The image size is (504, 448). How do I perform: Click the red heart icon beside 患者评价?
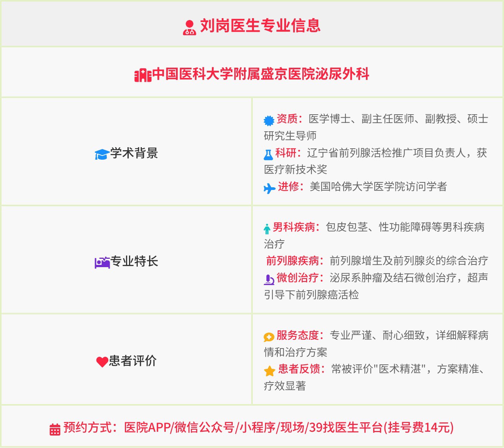102,362
